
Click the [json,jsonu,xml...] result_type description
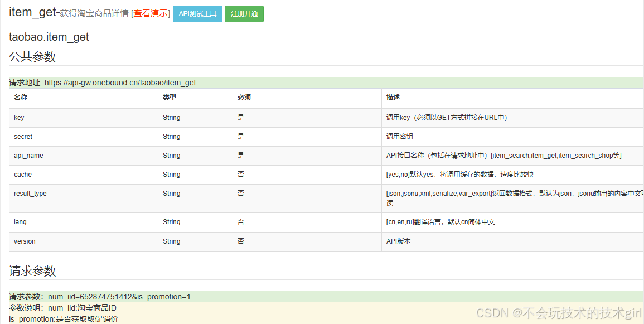(515, 198)
